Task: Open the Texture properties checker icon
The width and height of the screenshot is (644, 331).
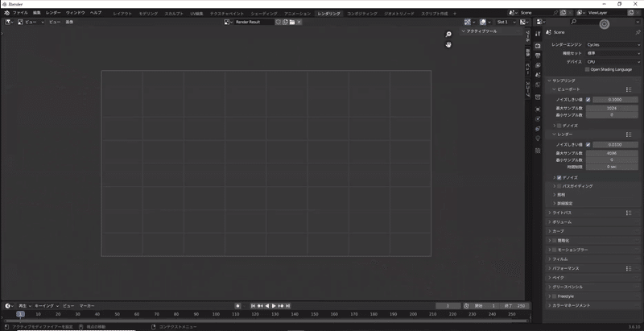Action: pyautogui.click(x=538, y=151)
